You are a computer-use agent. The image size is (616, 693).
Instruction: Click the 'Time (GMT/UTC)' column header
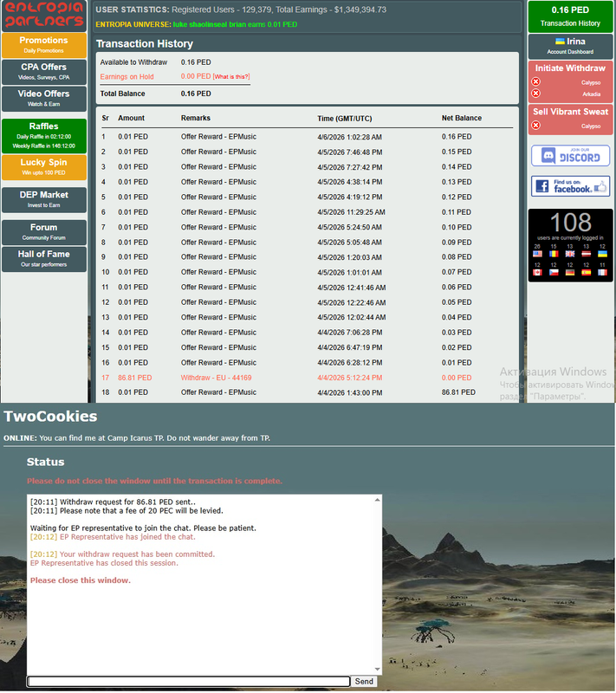345,119
